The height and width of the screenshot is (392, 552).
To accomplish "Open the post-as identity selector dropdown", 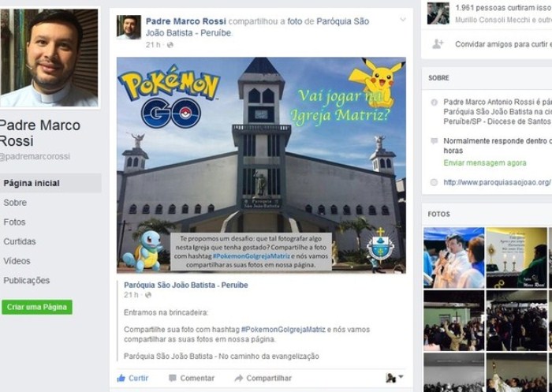I will click(394, 378).
